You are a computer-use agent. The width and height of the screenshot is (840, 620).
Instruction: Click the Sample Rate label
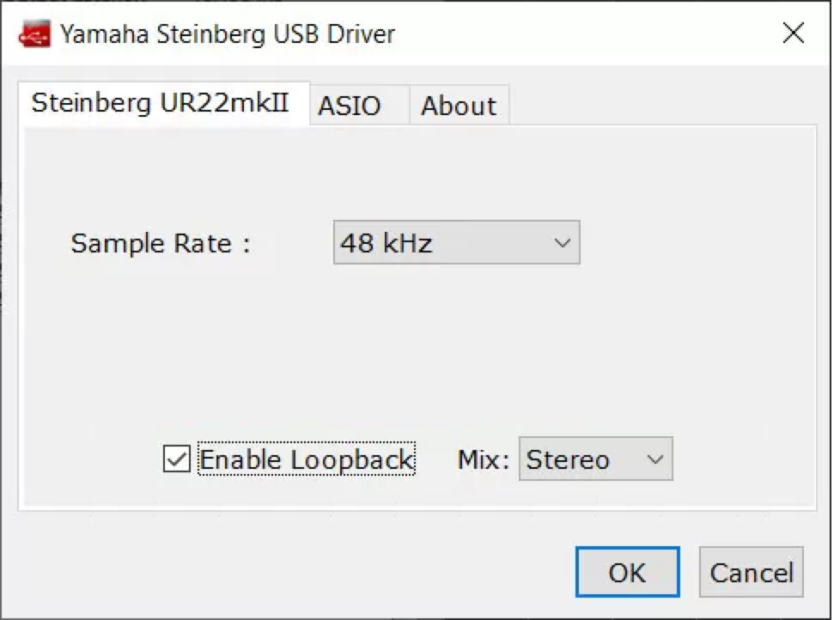coord(160,243)
